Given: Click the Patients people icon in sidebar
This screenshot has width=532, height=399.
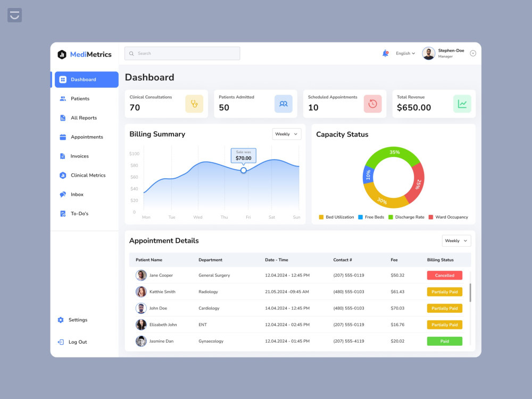Looking at the screenshot, I should [x=63, y=99].
